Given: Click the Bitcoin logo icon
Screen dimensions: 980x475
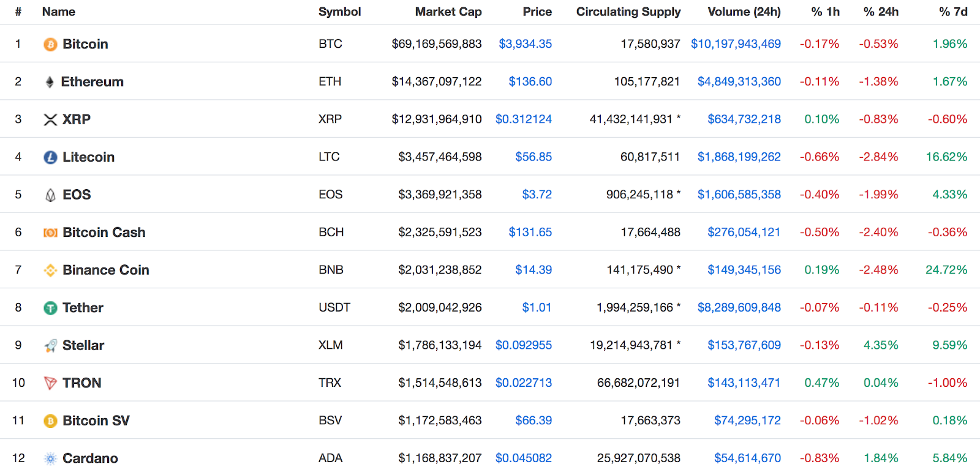Looking at the screenshot, I should coord(50,44).
